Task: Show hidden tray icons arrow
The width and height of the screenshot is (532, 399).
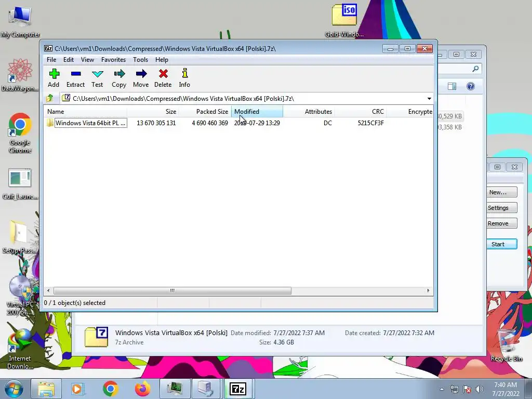Action: point(442,389)
